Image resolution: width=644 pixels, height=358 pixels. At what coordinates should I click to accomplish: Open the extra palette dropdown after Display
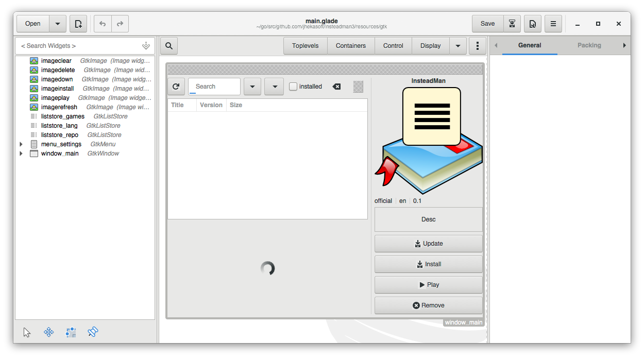click(458, 45)
